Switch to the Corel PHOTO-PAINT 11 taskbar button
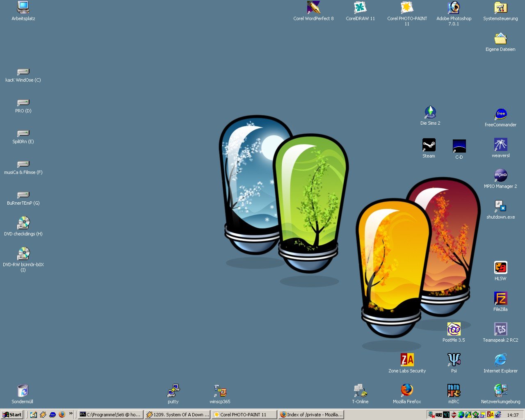Screen dimensions: 525x420 [244, 415]
